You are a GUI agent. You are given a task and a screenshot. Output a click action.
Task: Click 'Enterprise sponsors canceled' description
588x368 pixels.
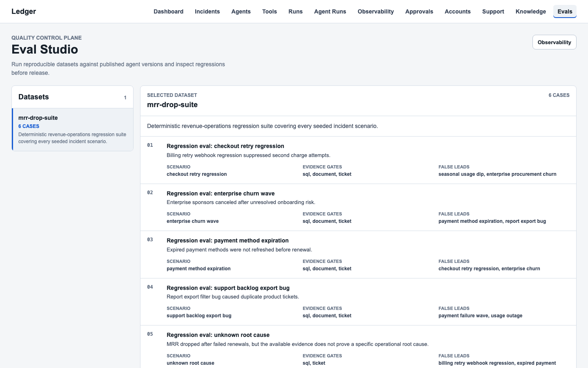click(241, 202)
